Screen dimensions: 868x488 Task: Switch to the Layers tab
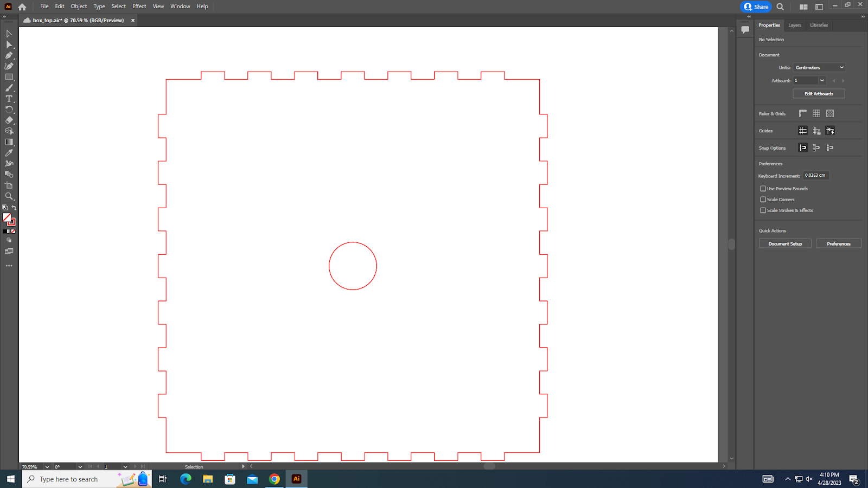pyautogui.click(x=795, y=25)
